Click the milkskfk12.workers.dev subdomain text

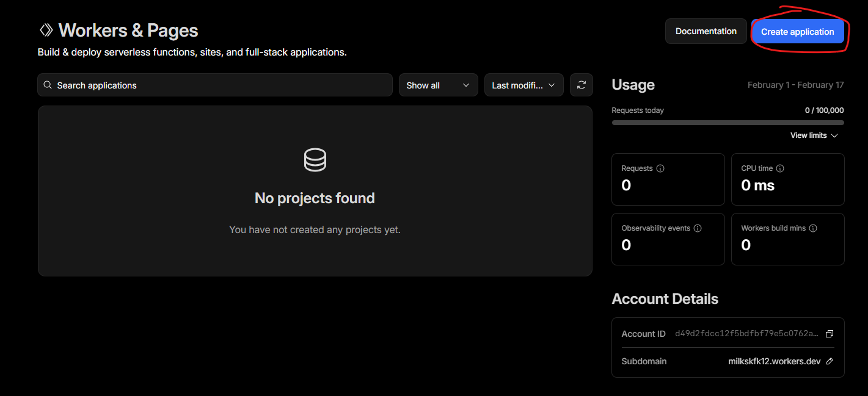point(775,361)
